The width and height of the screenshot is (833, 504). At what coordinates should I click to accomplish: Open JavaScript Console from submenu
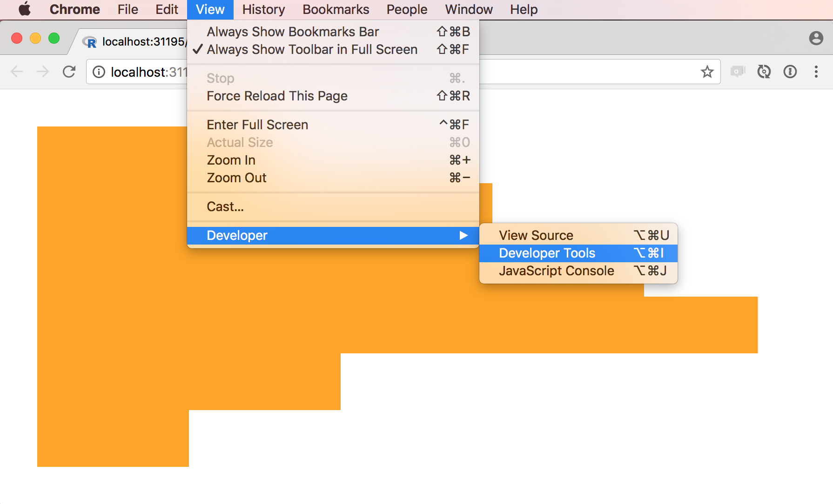[x=578, y=271]
